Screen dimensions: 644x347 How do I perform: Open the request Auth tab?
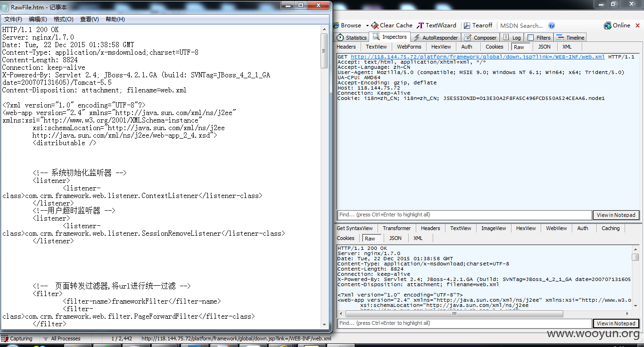click(x=467, y=47)
